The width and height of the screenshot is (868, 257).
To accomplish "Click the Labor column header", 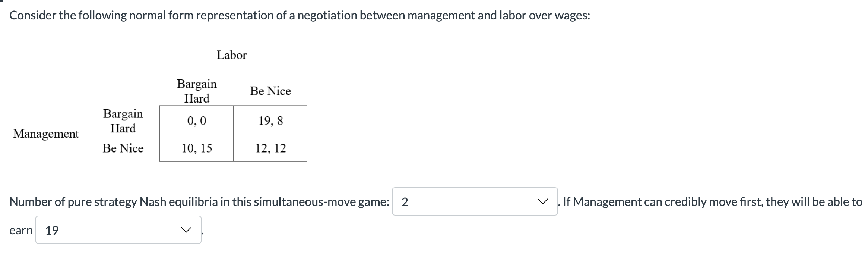I will point(232,55).
